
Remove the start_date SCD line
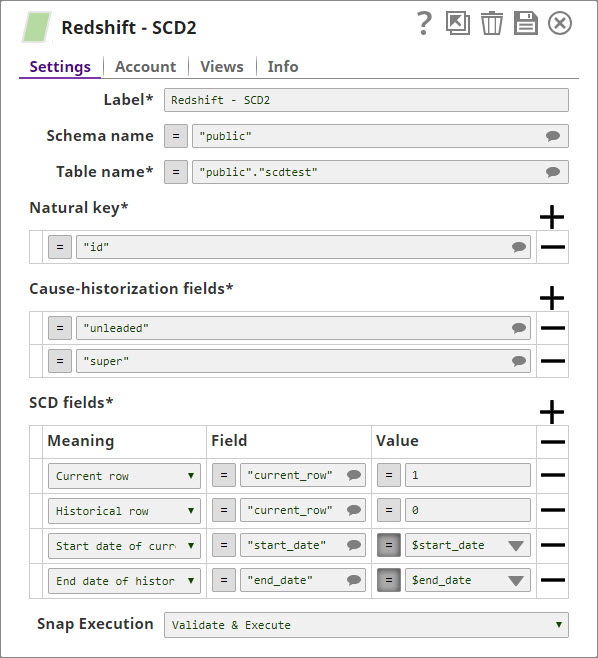[x=553, y=545]
